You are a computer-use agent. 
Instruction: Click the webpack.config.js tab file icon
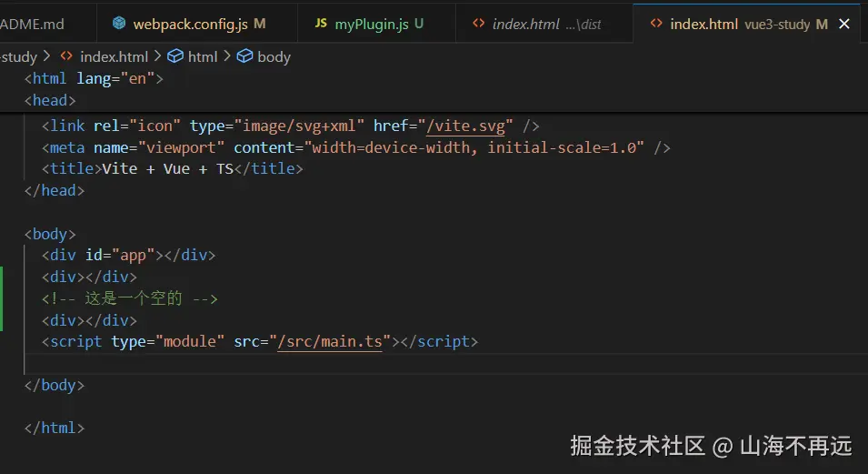click(119, 24)
